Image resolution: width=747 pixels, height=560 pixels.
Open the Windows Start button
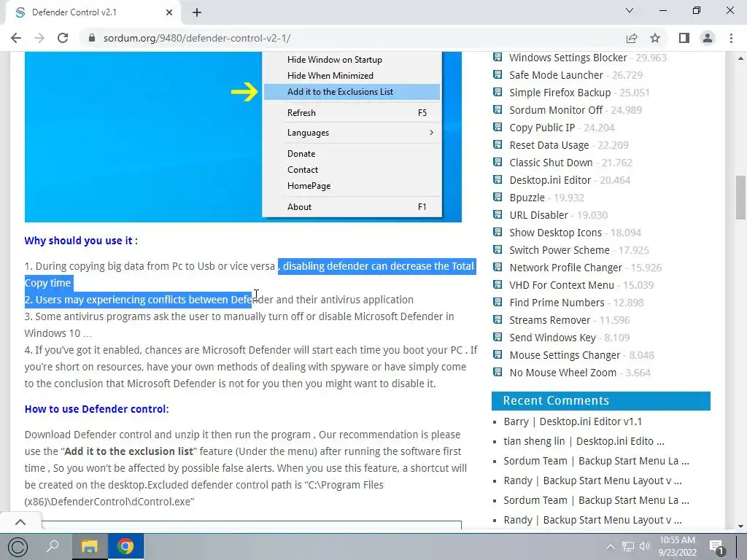[x=18, y=547]
